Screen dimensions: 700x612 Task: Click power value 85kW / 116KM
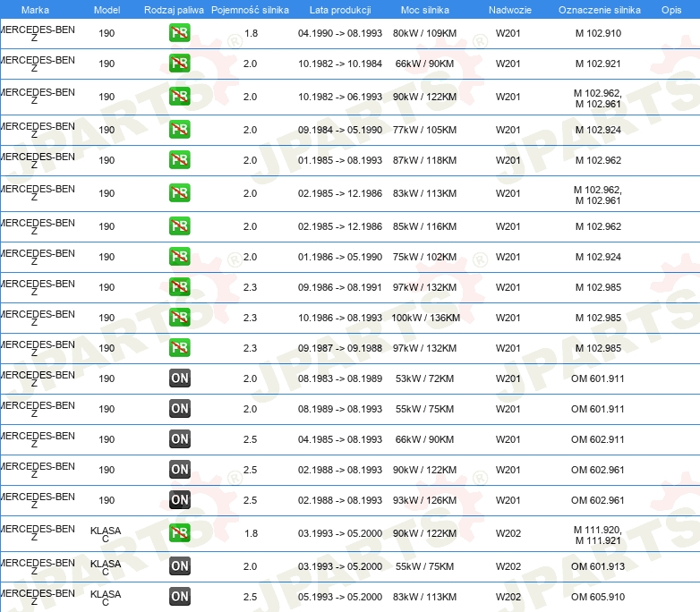[424, 225]
